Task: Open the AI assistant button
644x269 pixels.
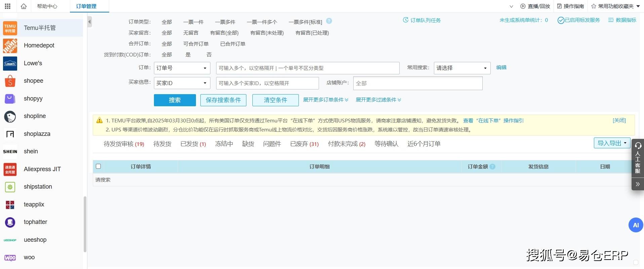Action: [x=636, y=225]
